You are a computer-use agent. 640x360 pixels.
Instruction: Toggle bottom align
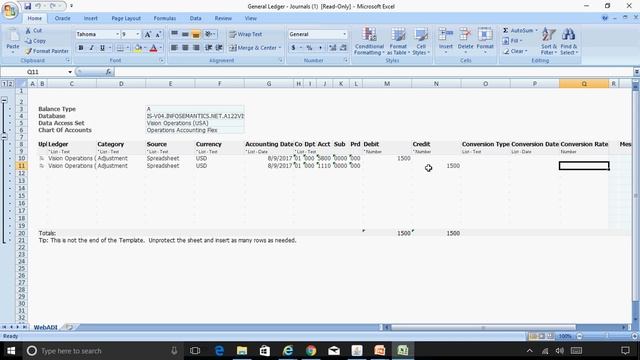click(196, 34)
